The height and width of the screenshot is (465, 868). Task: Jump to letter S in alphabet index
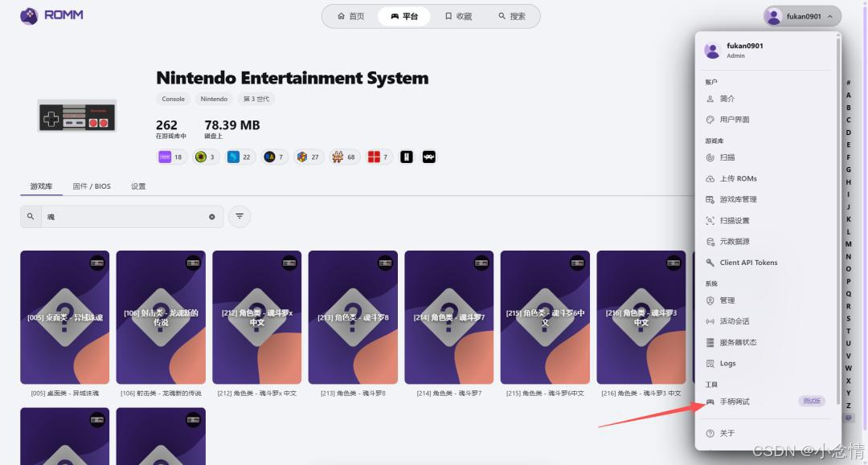click(848, 319)
